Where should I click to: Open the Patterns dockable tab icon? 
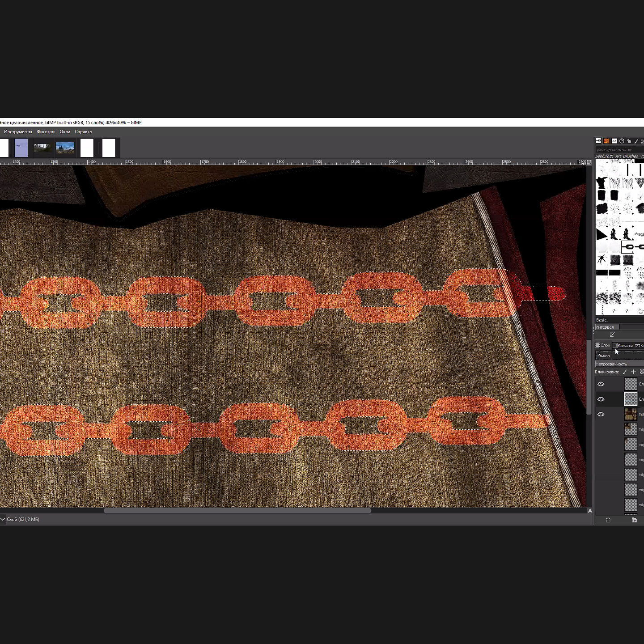point(606,141)
